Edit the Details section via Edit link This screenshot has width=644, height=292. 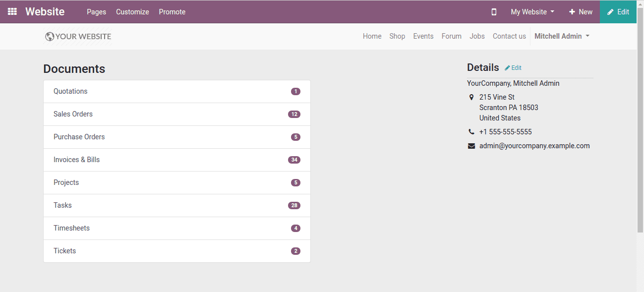(513, 68)
